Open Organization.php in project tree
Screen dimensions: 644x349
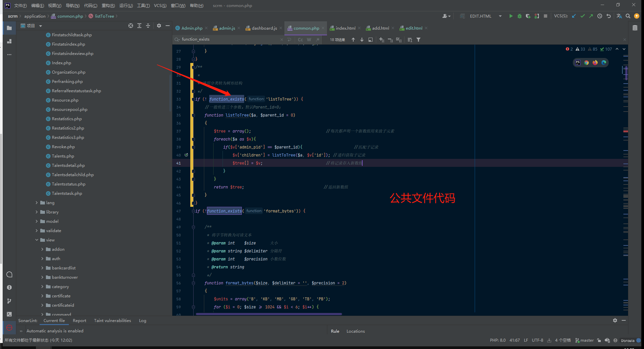(x=69, y=72)
